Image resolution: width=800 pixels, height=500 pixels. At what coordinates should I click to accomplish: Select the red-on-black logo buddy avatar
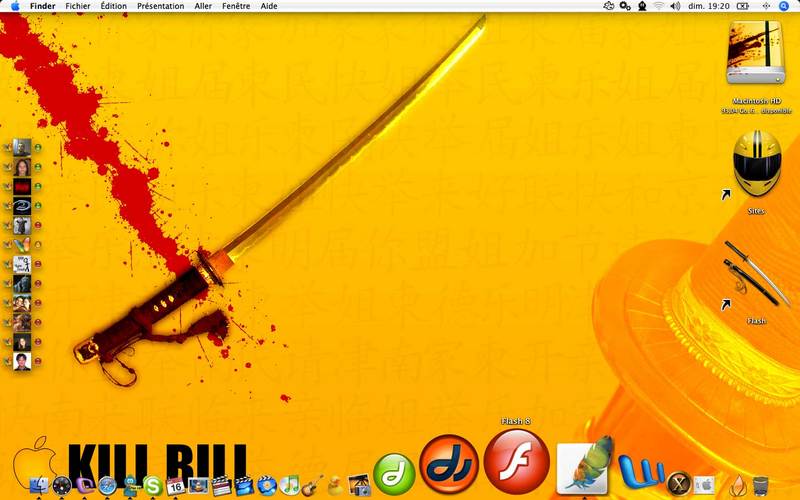click(x=22, y=187)
